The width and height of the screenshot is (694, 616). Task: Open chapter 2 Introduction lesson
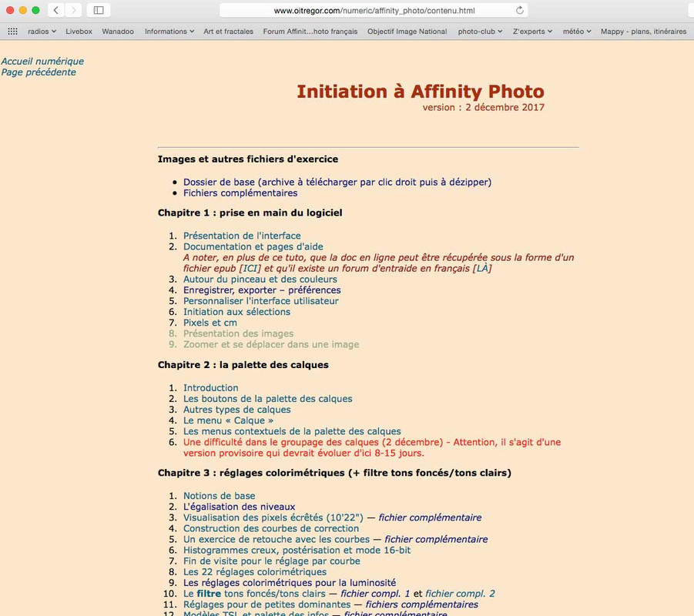(x=211, y=387)
